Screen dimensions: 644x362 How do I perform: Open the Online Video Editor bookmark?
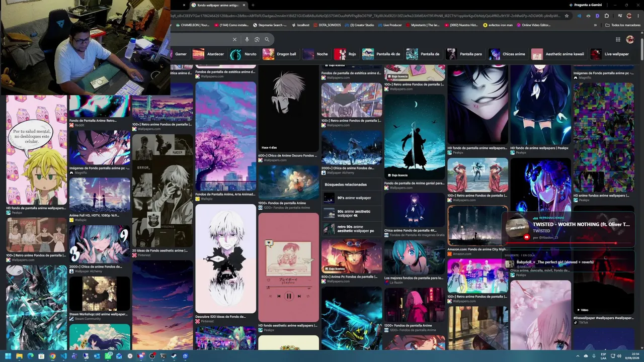[x=533, y=25]
